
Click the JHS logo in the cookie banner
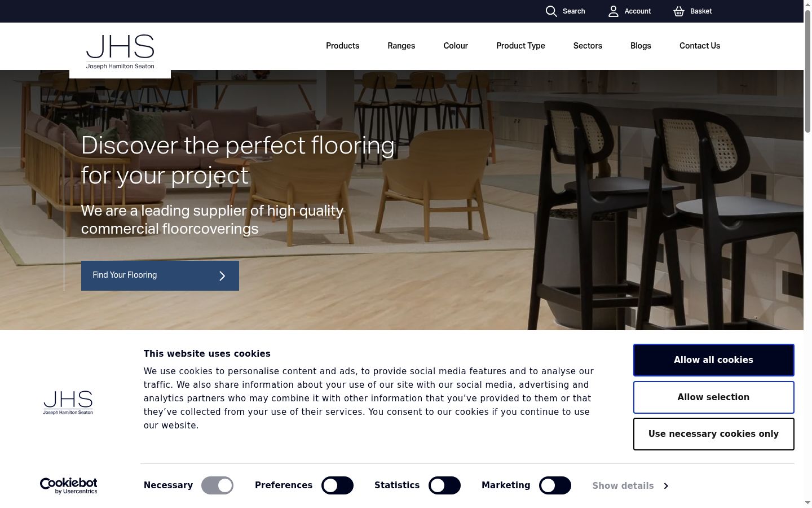(68, 402)
